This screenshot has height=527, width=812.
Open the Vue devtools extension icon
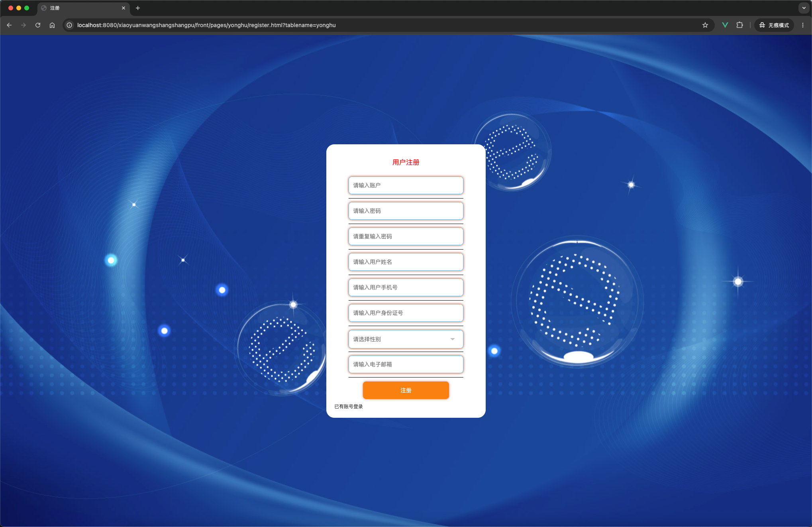725,25
